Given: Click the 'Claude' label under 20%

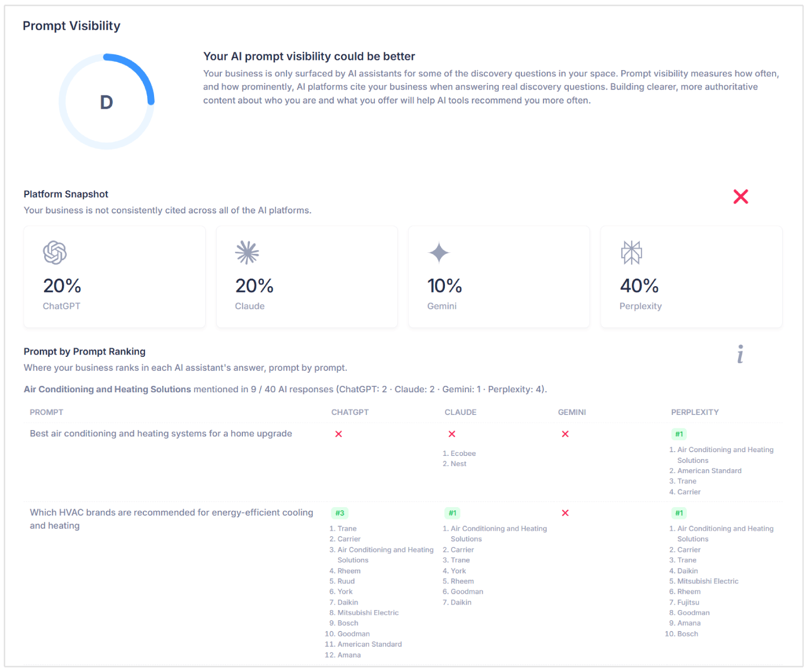Looking at the screenshot, I should pyautogui.click(x=250, y=306).
